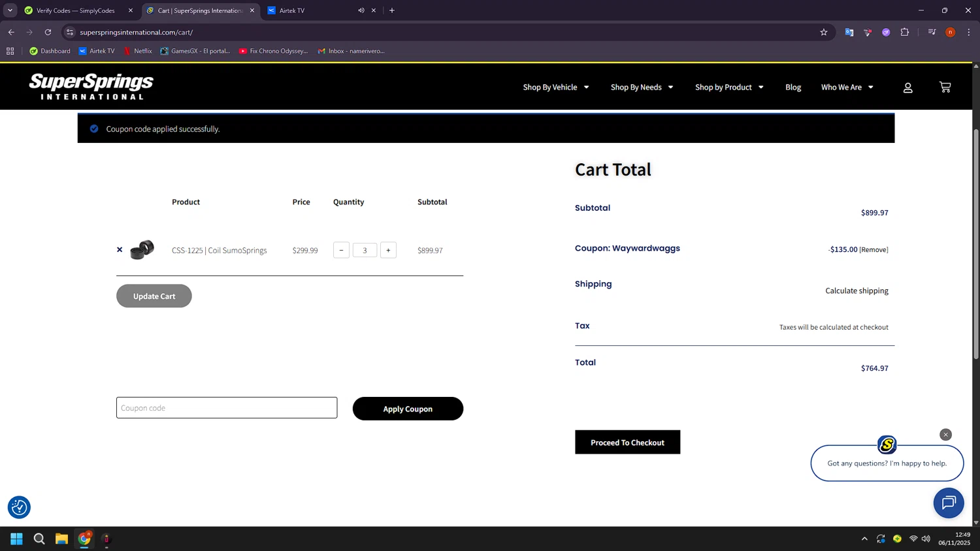Open the Calculate shipping link
Viewport: 980px width, 551px height.
pyautogui.click(x=857, y=291)
